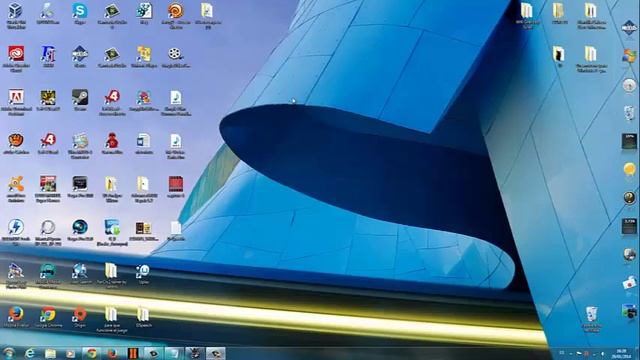Open Windows Explorer folder on the taskbar
The width and height of the screenshot is (640, 360).
click(x=50, y=353)
